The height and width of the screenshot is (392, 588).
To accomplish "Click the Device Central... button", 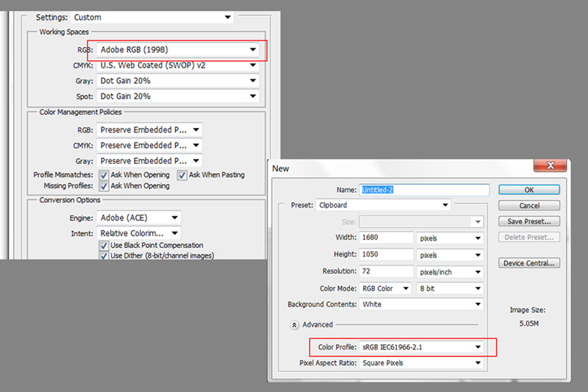I will pos(529,263).
